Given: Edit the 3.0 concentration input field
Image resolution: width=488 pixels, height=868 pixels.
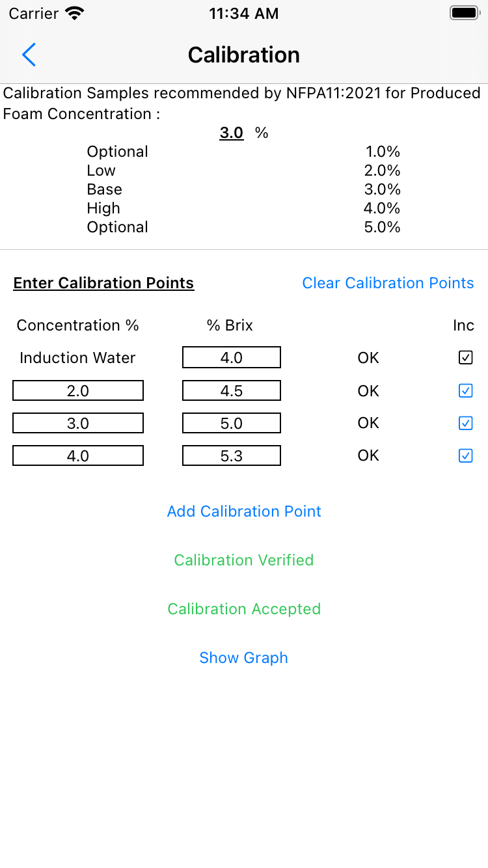Looking at the screenshot, I should pos(78,423).
